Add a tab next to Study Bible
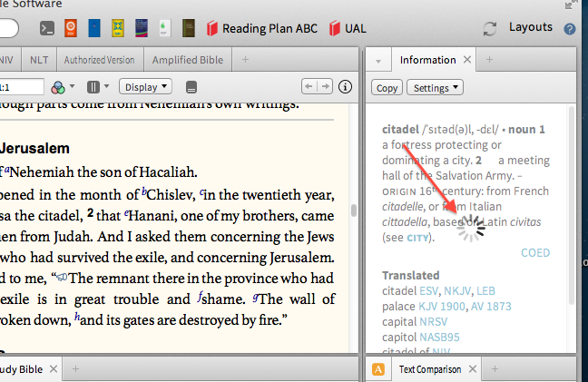Screen dimensions: 588x382 point(75,369)
